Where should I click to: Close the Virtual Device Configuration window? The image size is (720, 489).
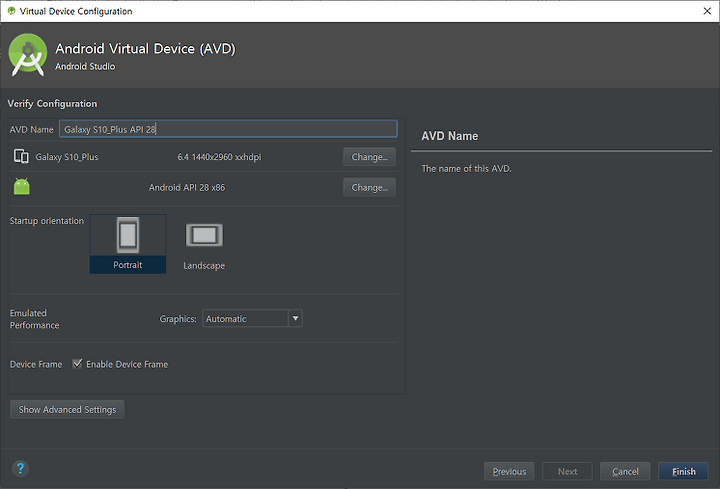point(707,11)
